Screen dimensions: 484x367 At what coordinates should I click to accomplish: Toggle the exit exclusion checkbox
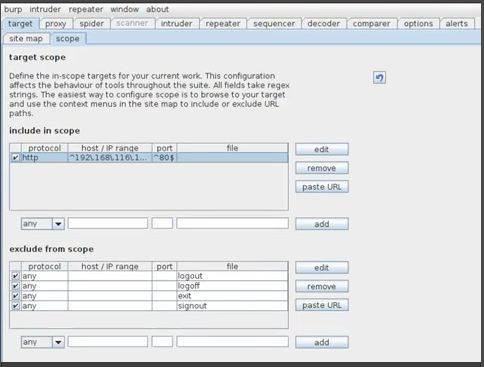pos(15,296)
